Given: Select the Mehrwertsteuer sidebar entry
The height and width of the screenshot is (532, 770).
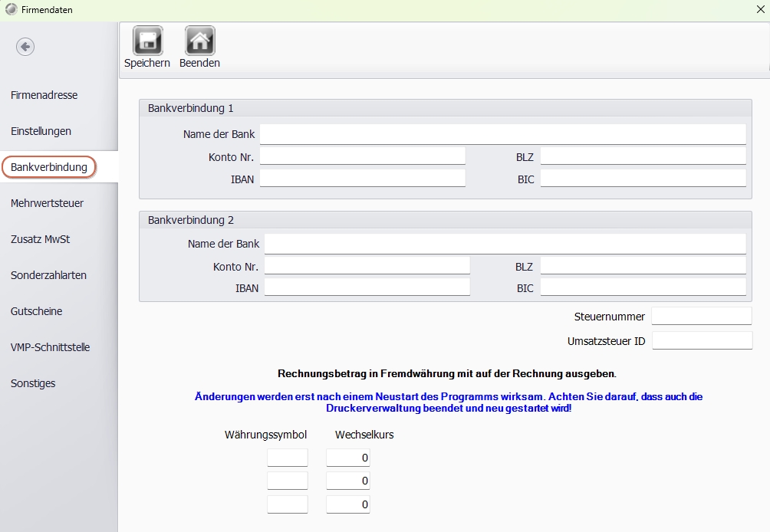Looking at the screenshot, I should pyautogui.click(x=48, y=203).
